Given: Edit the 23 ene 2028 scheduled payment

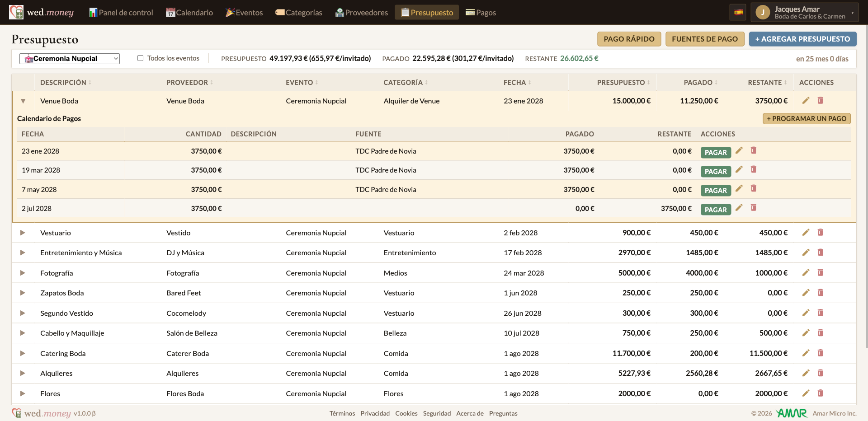Looking at the screenshot, I should point(739,150).
